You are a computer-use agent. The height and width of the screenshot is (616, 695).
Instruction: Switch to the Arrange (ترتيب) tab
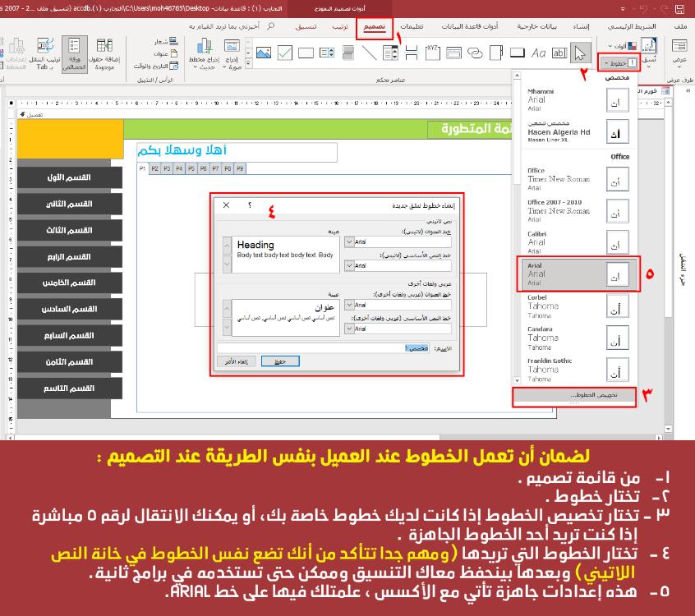click(x=340, y=26)
